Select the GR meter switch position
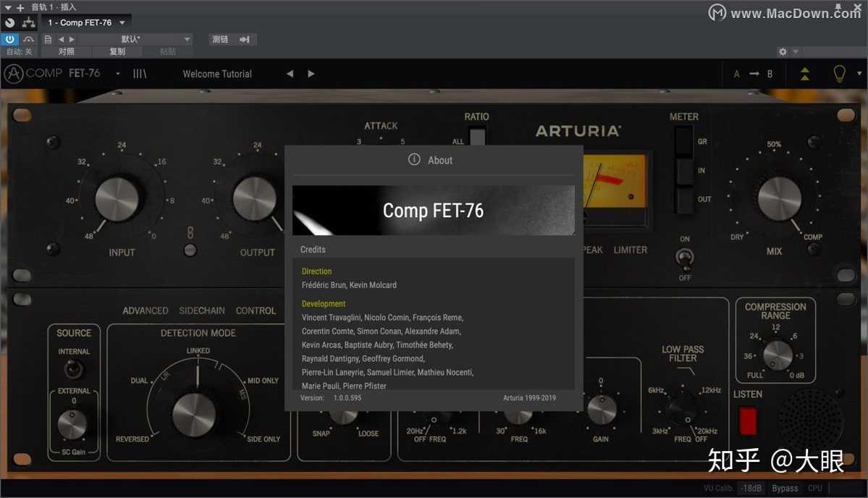The image size is (868, 498). [684, 142]
